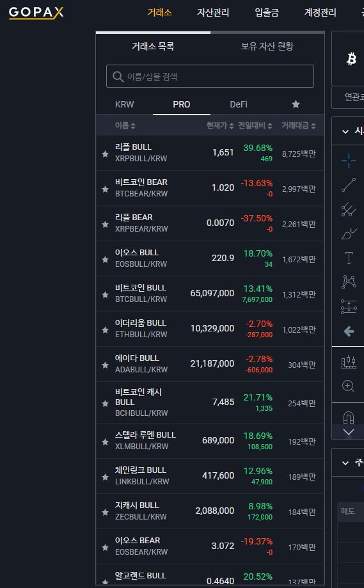Sort list by 거래대금 column
364x588 pixels.
[299, 125]
